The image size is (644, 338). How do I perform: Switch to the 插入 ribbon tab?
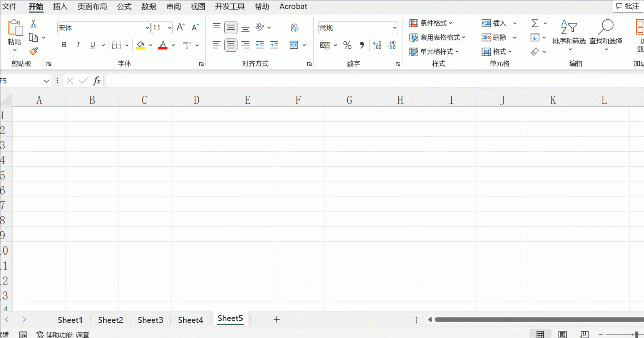click(x=60, y=7)
